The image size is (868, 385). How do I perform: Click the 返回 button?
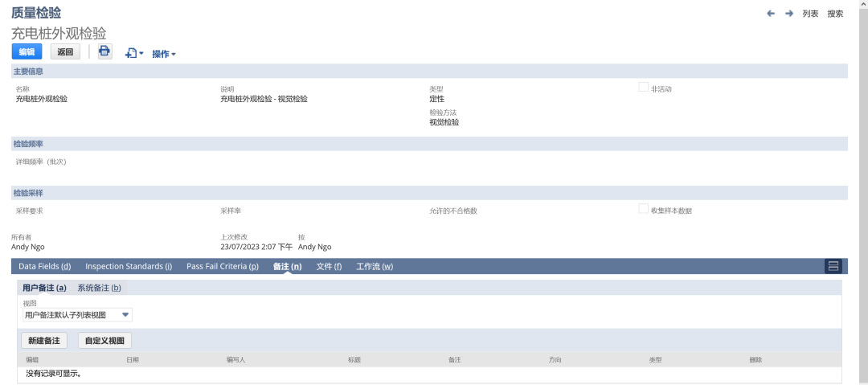coord(65,52)
